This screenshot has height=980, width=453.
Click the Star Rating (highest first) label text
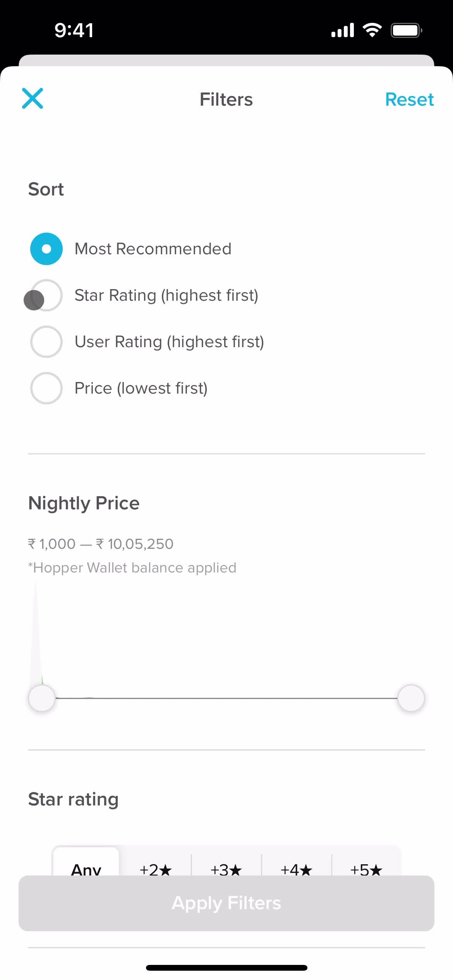coord(166,295)
